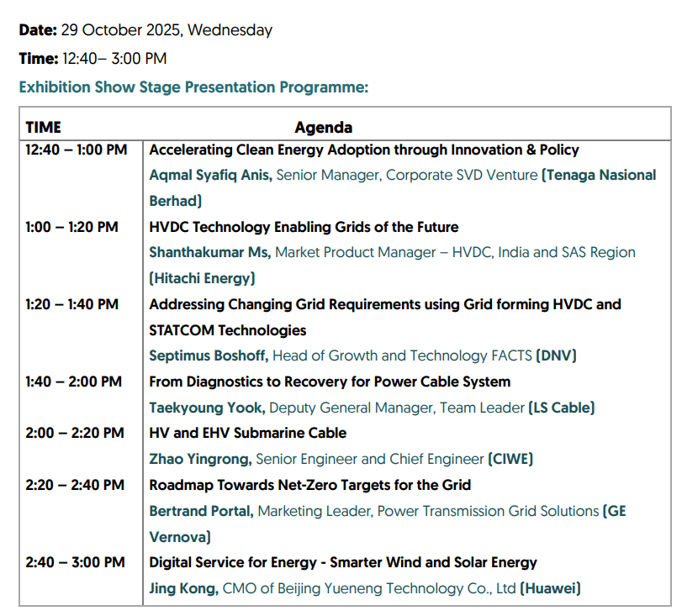Click the HVDC Technology Enabling Grids title
The width and height of the screenshot is (682, 616).
pos(304,227)
